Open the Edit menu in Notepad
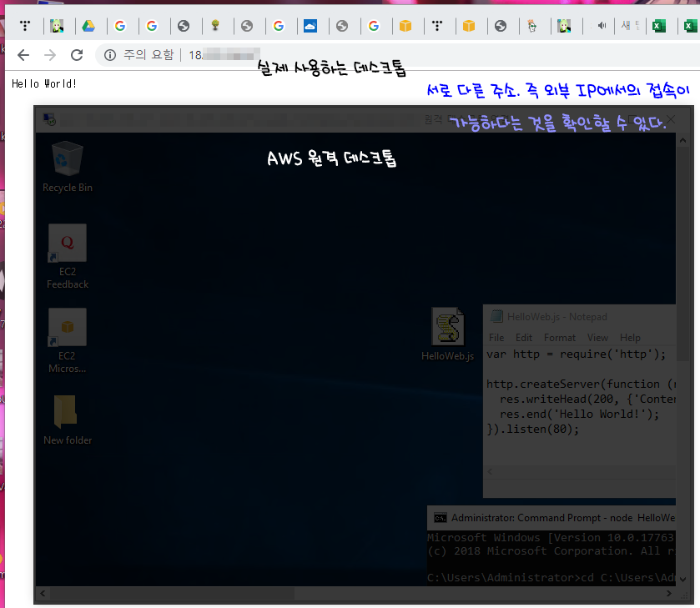The width and height of the screenshot is (700, 608). coord(524,338)
